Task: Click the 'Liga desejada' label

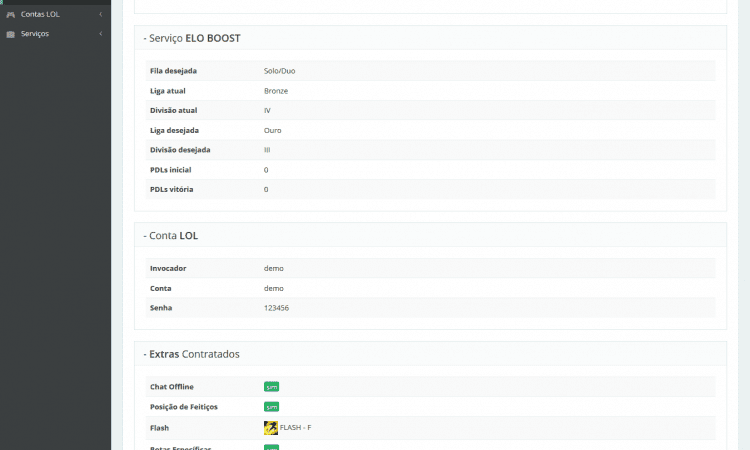Action: [x=174, y=130]
